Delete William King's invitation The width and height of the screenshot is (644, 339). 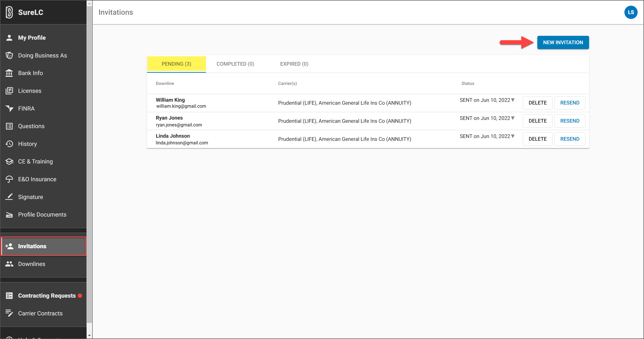pyautogui.click(x=537, y=103)
